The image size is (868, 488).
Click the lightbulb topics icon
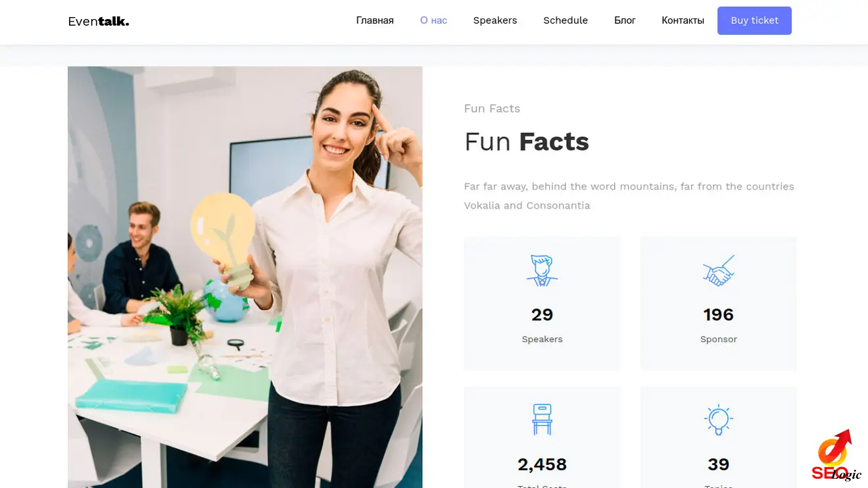tap(718, 419)
